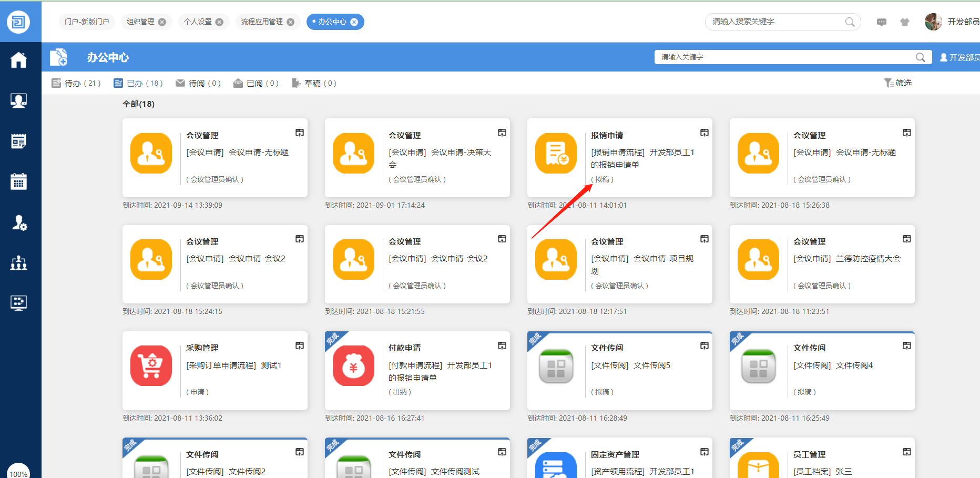Click the organization chart sidebar icon
The image size is (980, 478).
19,262
